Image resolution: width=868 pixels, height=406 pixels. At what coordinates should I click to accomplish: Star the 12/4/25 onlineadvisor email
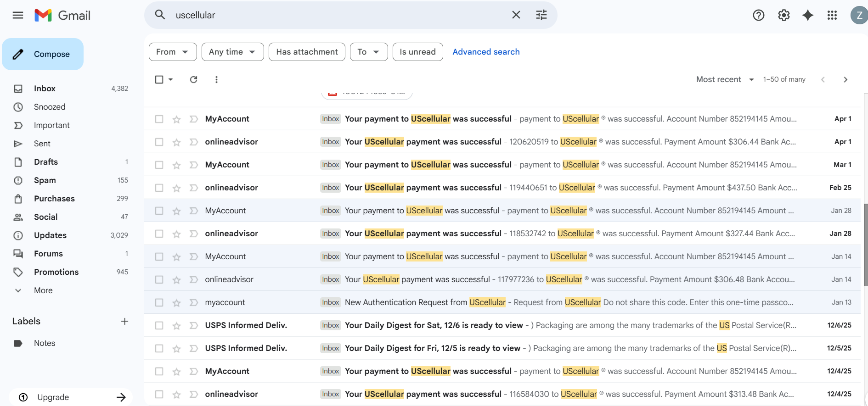click(x=176, y=395)
